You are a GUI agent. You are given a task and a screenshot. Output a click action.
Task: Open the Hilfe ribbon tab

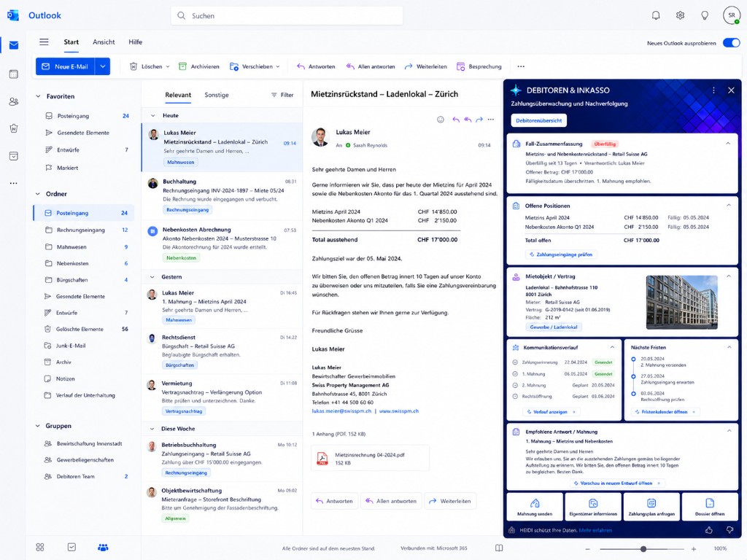[x=135, y=42]
